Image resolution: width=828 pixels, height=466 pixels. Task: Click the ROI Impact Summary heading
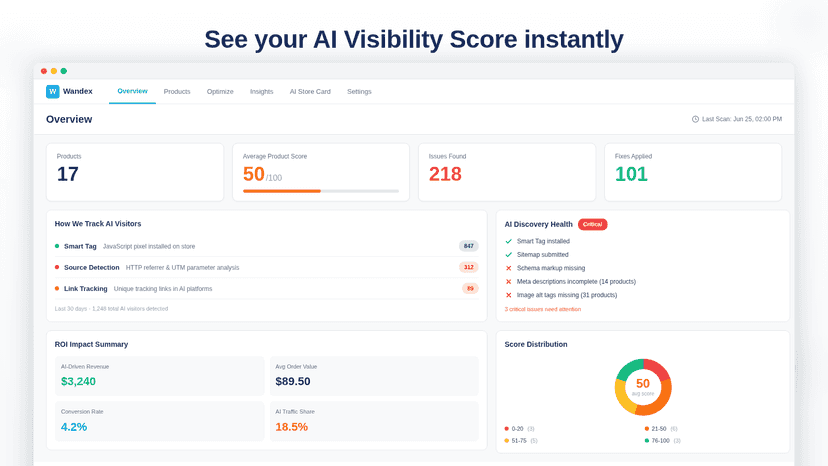click(x=91, y=344)
